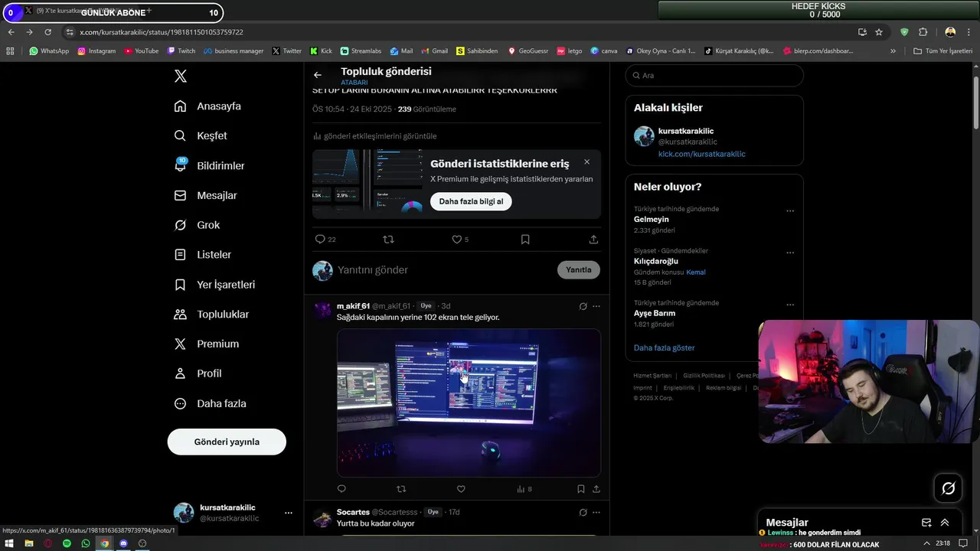Open Windows Start menu

9,543
